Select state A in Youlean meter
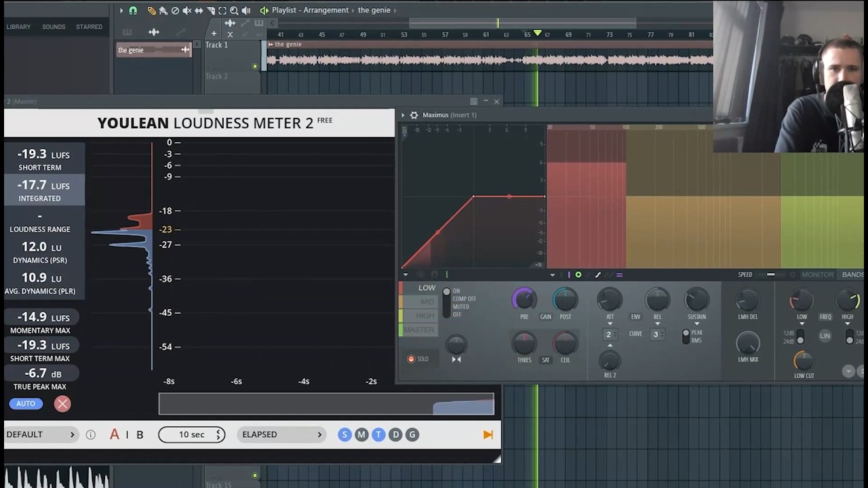 (x=115, y=434)
